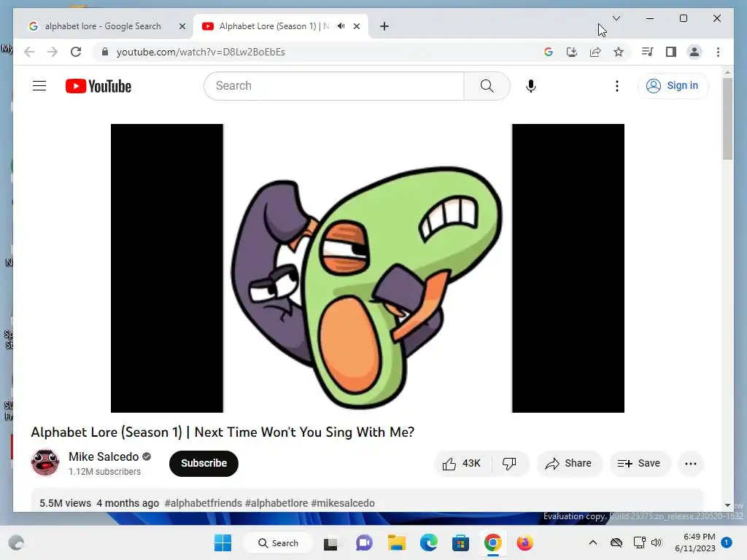Expand the Chrome tab search chevron
Screen dimensions: 747x560
pyautogui.click(x=616, y=18)
